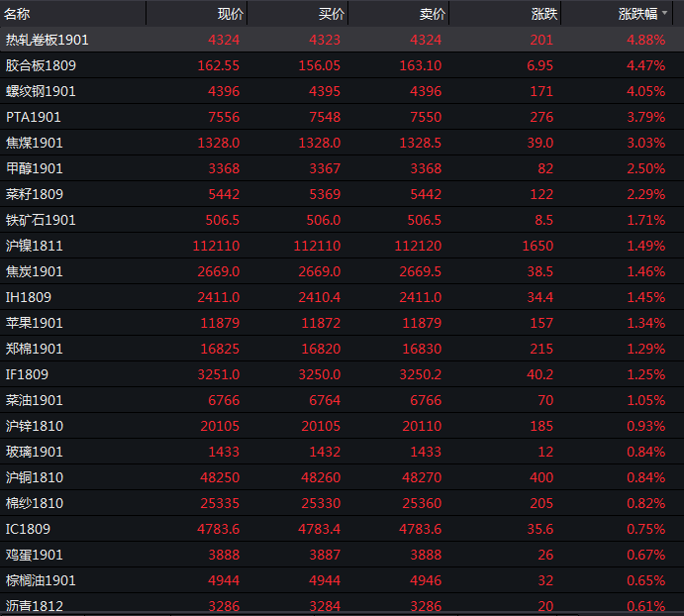
Task: Click on PTA1901 in the list
Action: click(x=34, y=117)
